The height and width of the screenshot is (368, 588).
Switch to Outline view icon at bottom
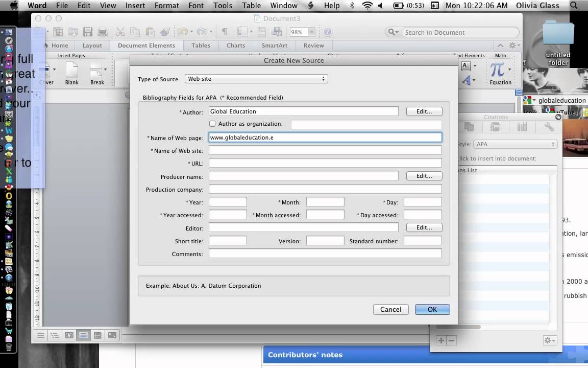[x=55, y=335]
